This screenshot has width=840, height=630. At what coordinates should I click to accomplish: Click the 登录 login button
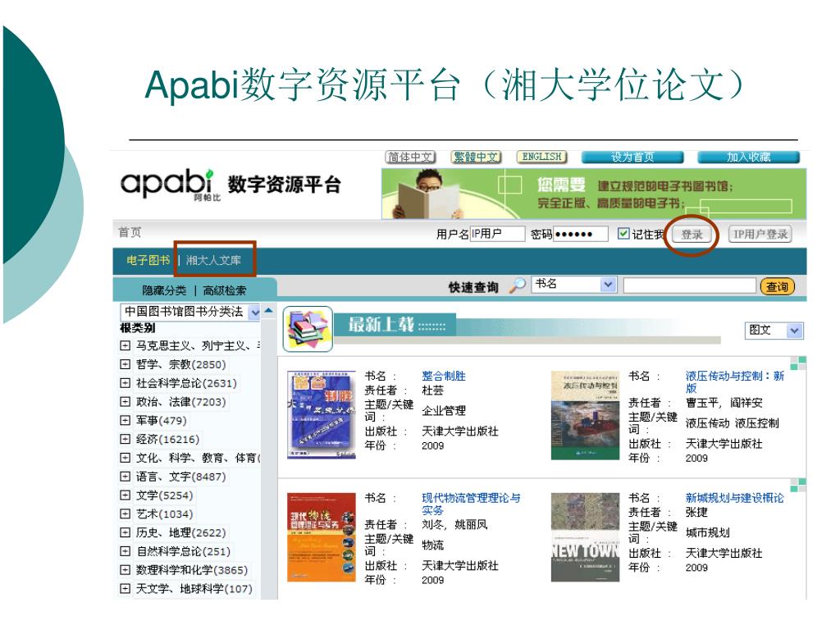[x=692, y=235]
